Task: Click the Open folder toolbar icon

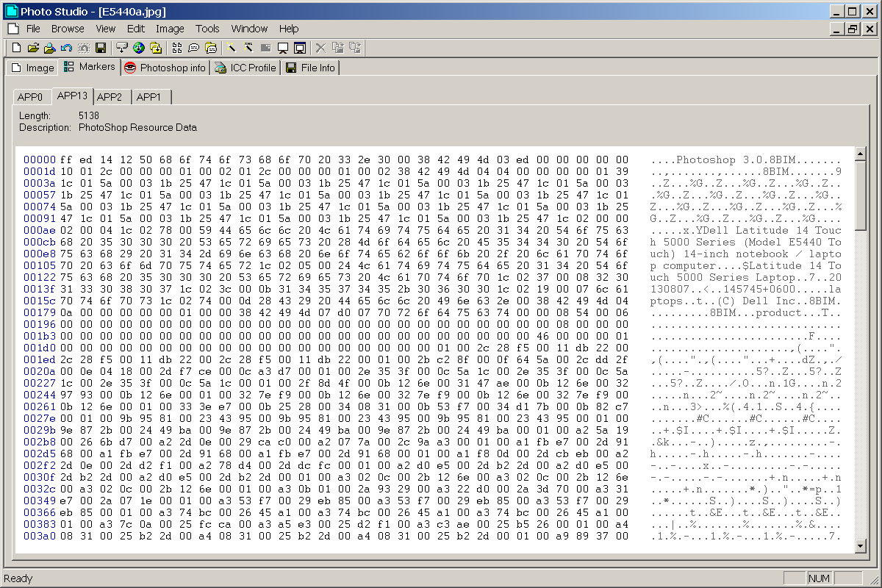Action: (x=33, y=48)
